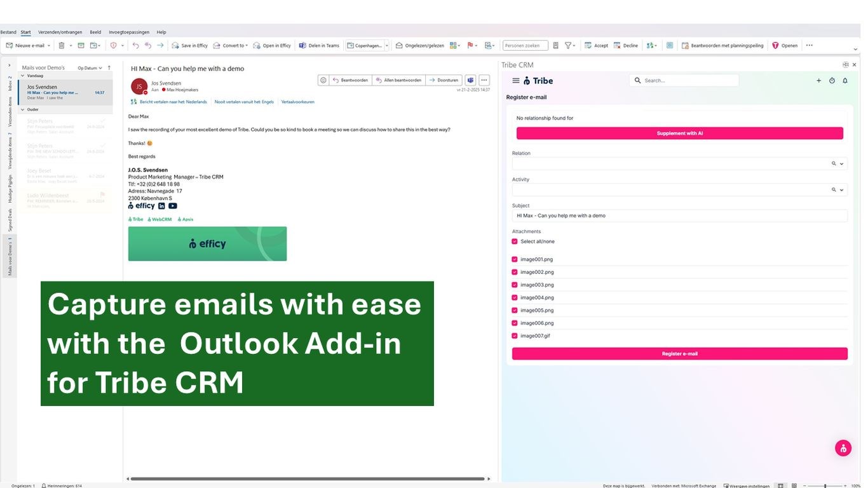Open the Invoegtoepassingen tab

coord(129,32)
